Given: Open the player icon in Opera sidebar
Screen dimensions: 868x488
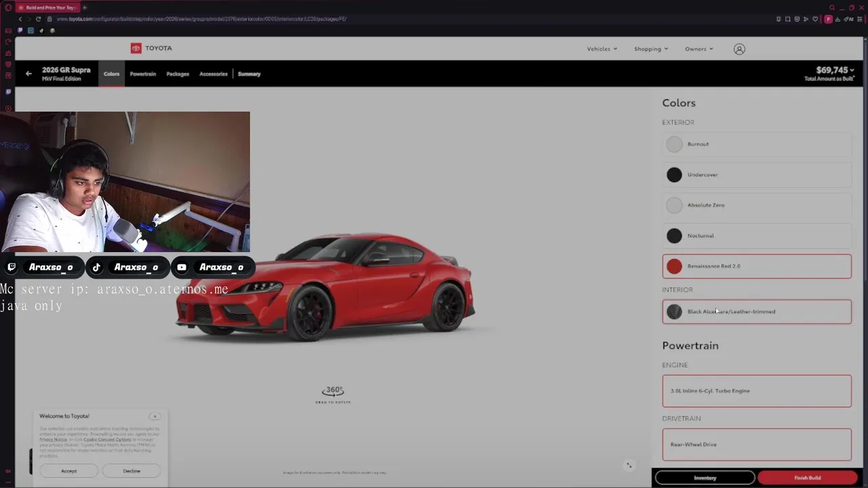Looking at the screenshot, I should (8, 108).
